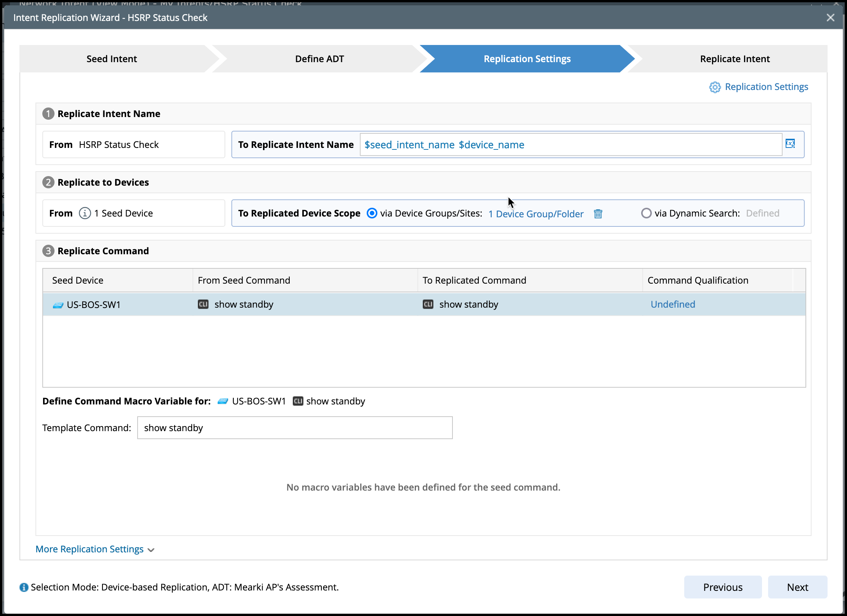Close the Intent Replication Wizard dialog
Screen dimensions: 847x616
point(830,18)
